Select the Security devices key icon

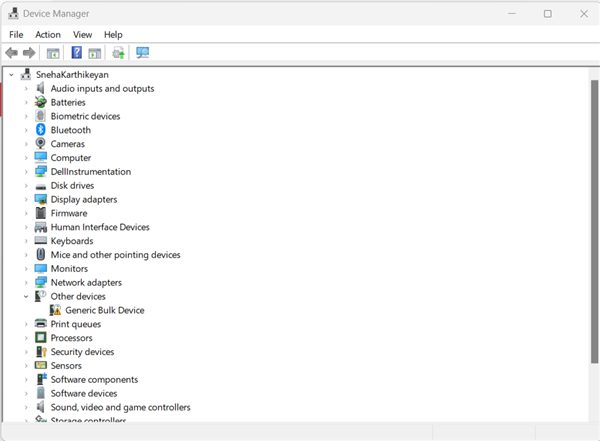pyautogui.click(x=41, y=351)
